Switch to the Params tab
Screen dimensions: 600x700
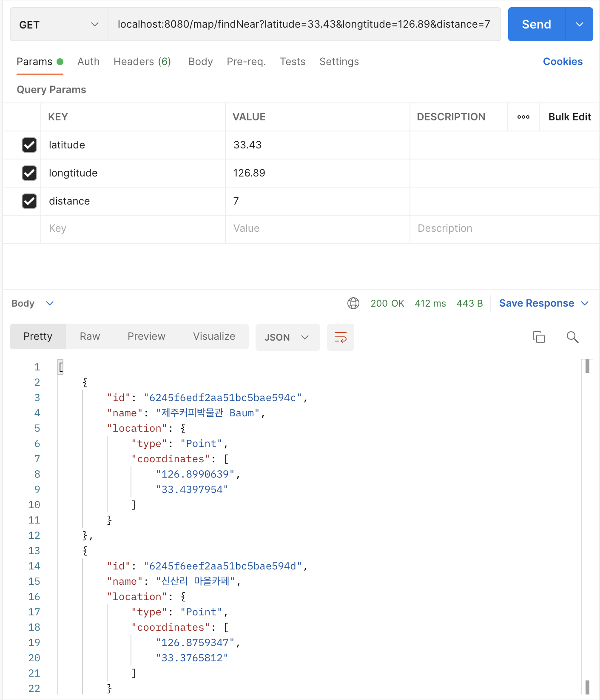pyautogui.click(x=40, y=62)
